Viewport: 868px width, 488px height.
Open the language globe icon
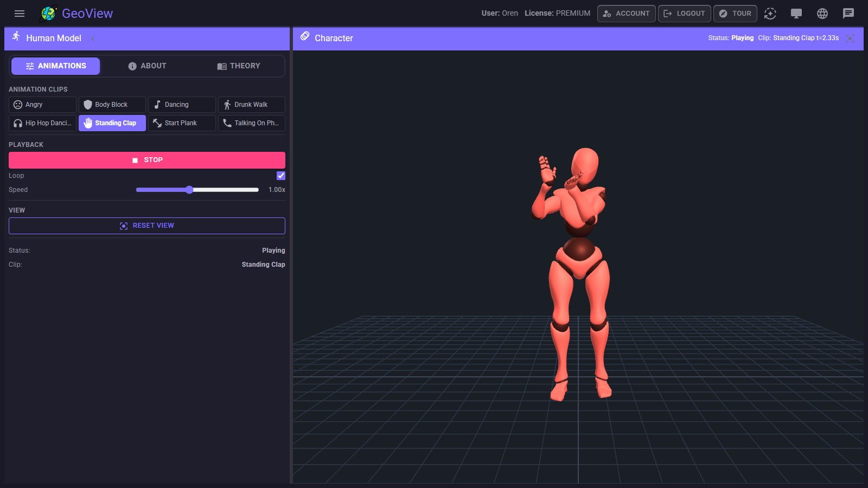click(x=822, y=14)
